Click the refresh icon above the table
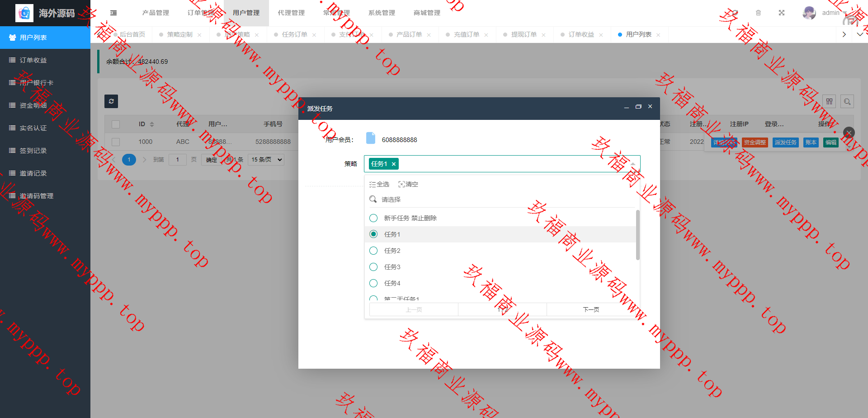The width and height of the screenshot is (868, 418). (x=111, y=101)
